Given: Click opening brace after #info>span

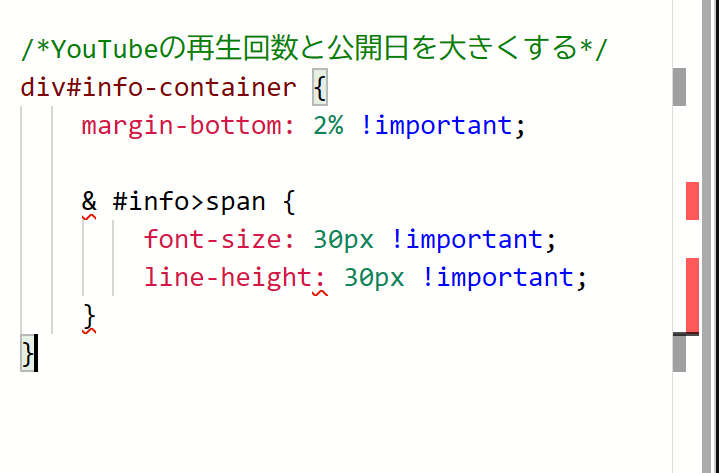Looking at the screenshot, I should click(x=289, y=203).
